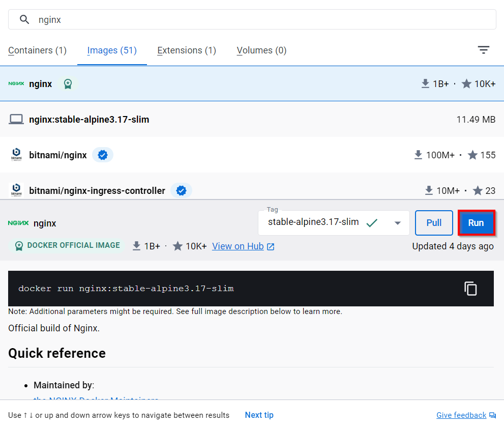This screenshot has width=504, height=427.
Task: Click the green checkmark beside the tag name
Action: pos(372,223)
